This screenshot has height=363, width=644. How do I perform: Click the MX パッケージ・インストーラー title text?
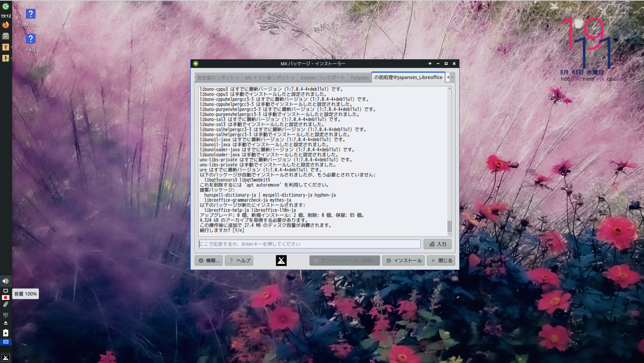(313, 64)
